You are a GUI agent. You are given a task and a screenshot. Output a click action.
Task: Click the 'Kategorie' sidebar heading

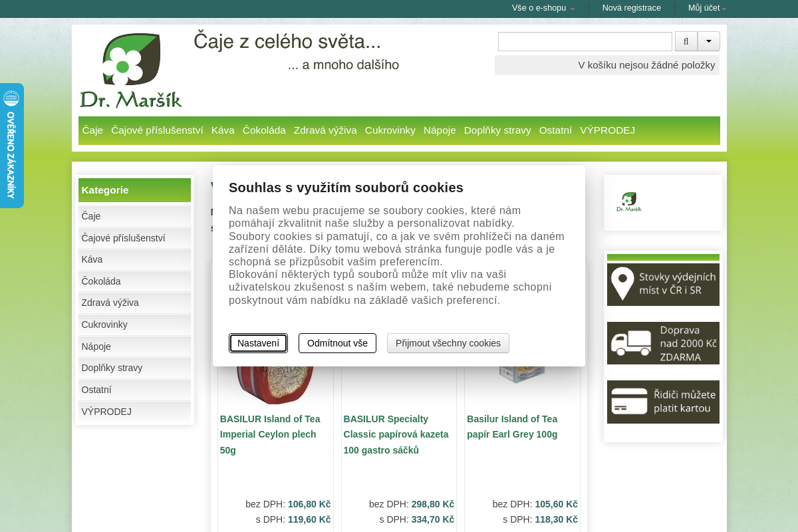tap(134, 190)
